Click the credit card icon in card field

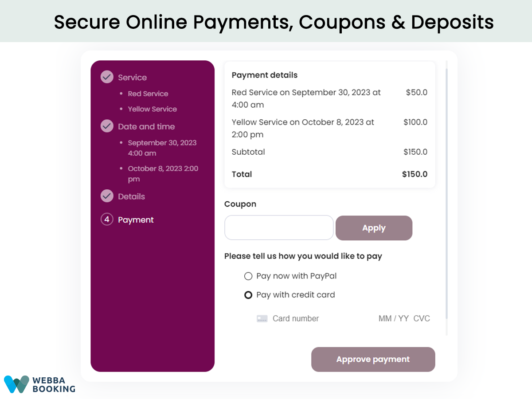tap(262, 318)
